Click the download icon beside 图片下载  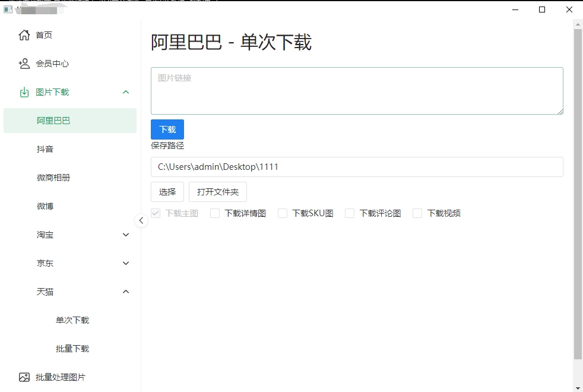coord(24,92)
